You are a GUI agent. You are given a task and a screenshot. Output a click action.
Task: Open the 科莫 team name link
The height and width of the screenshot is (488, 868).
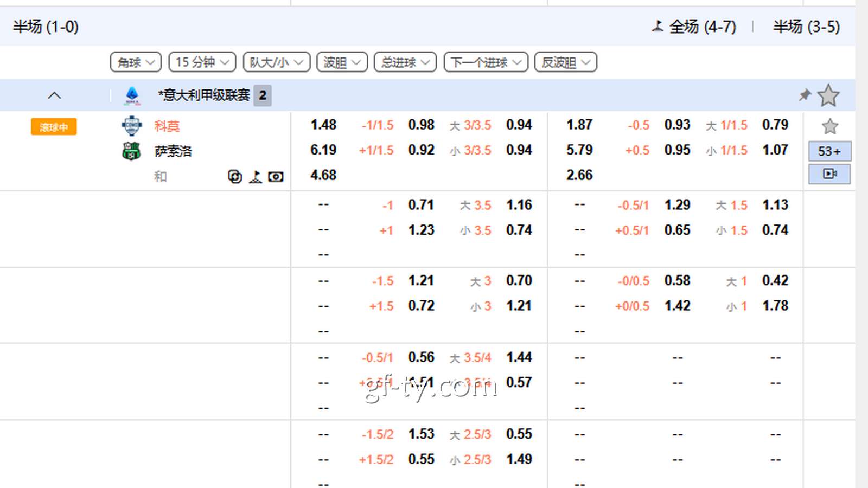tap(167, 126)
